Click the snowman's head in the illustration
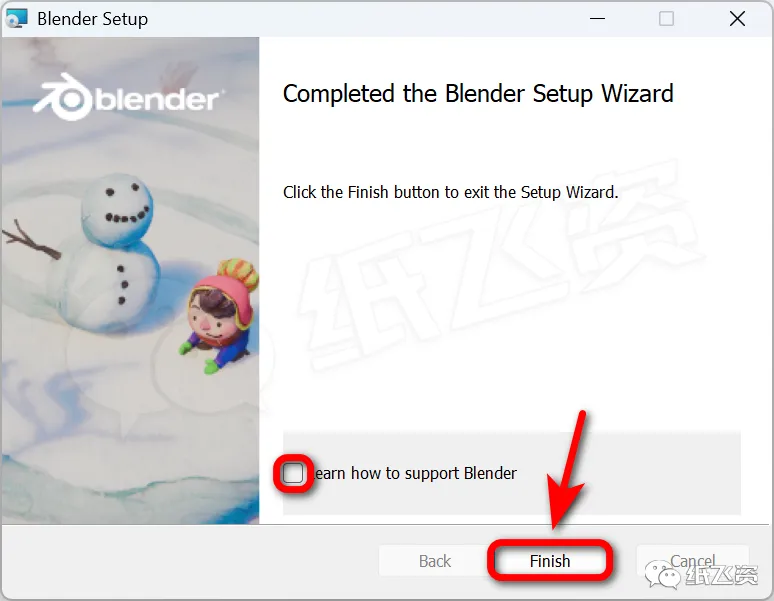The width and height of the screenshot is (774, 601). click(117, 208)
